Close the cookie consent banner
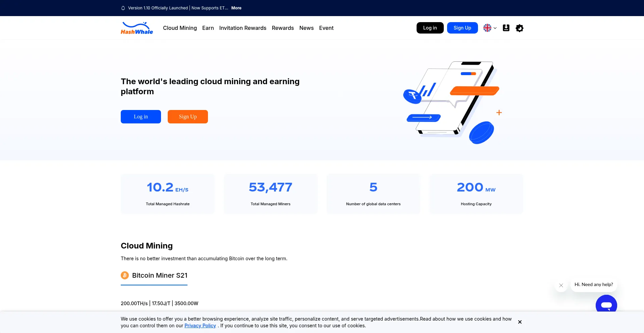This screenshot has height=333, width=644. click(520, 322)
